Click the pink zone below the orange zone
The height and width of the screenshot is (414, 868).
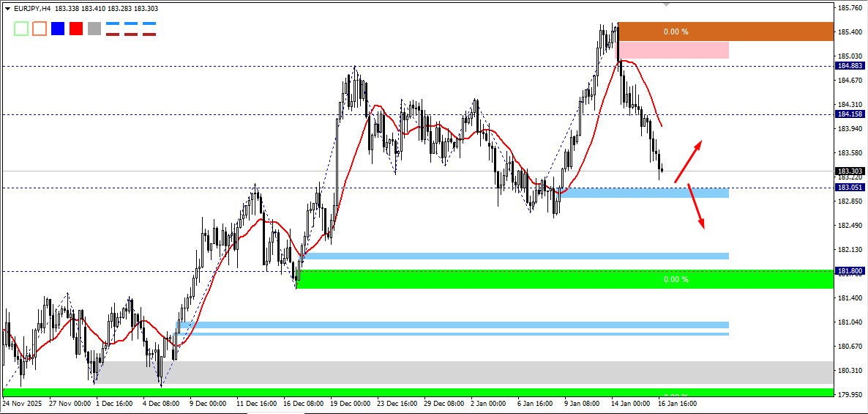tap(674, 51)
